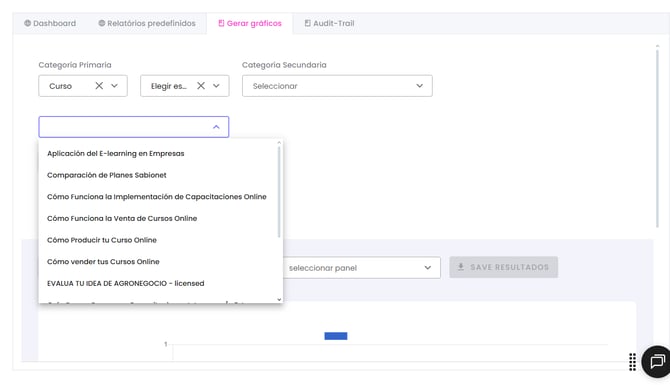
Task: Click the Dashboard tab globe icon
Action: [27, 23]
